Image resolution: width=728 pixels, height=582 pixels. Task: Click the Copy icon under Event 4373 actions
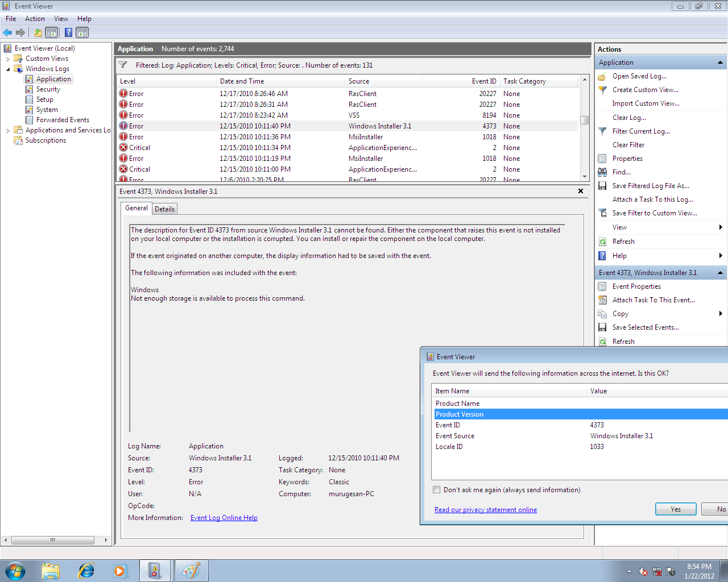[x=602, y=313]
